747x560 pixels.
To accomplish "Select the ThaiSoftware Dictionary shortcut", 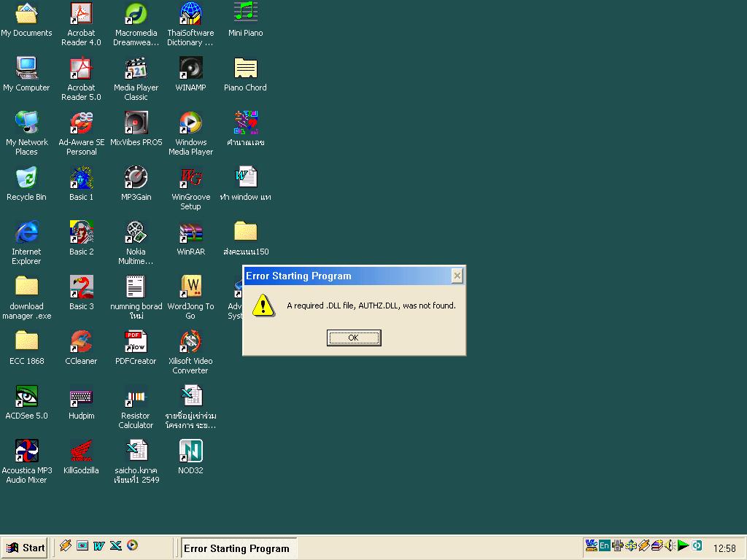I will click(190, 24).
